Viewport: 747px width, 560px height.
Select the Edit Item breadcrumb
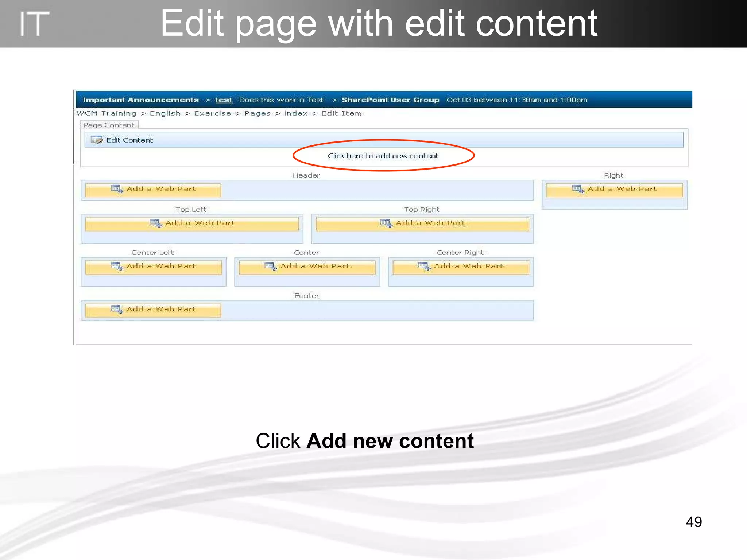point(341,113)
